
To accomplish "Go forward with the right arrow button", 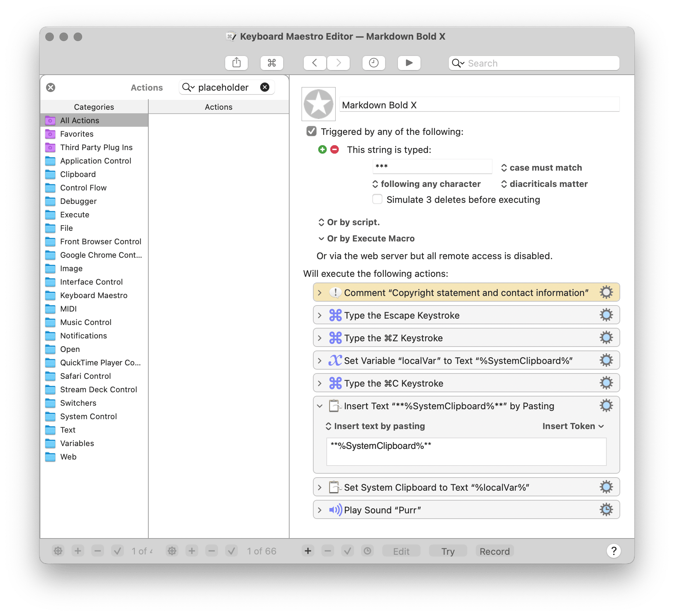I will pyautogui.click(x=338, y=63).
